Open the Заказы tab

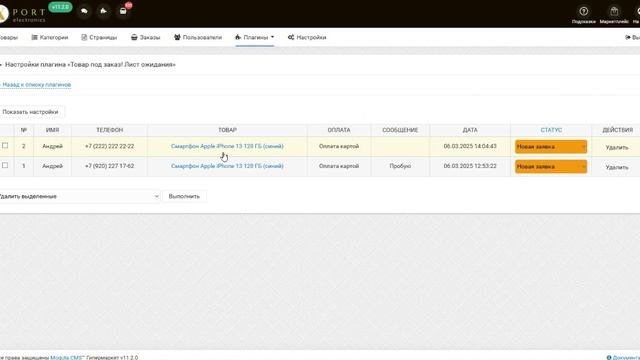(146, 37)
